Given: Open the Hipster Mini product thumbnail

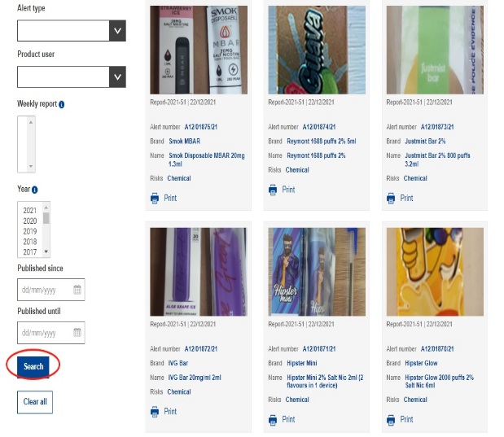Looking at the screenshot, I should (x=317, y=272).
